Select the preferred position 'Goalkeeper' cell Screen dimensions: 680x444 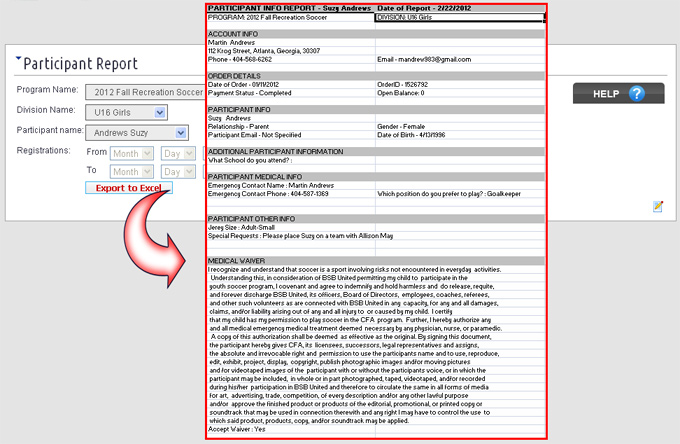point(460,194)
